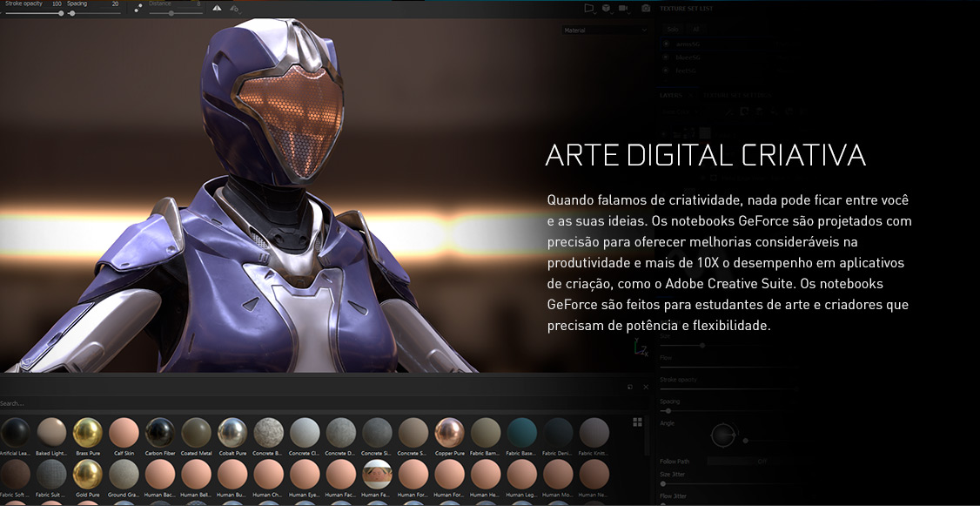Click the Solo button in texture set list
The width and height of the screenshot is (980, 506).
click(672, 29)
